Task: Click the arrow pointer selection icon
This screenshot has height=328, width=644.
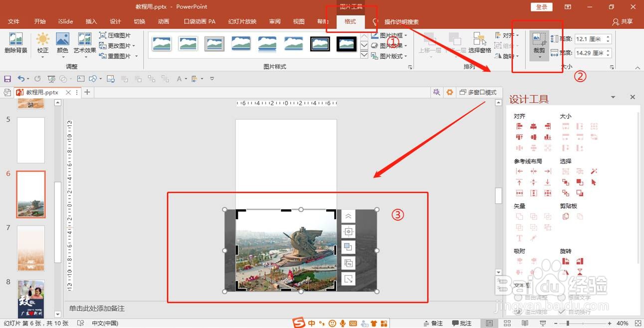Action: click(594, 182)
